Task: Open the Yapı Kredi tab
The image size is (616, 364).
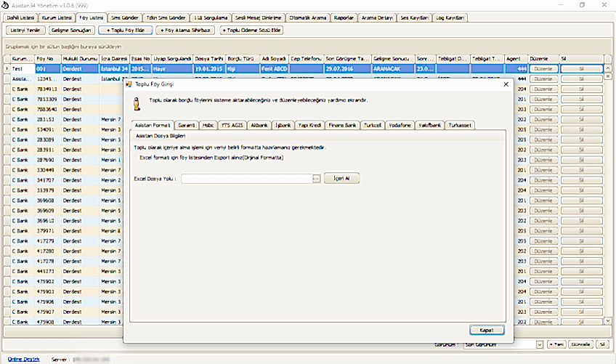Action: click(x=310, y=125)
